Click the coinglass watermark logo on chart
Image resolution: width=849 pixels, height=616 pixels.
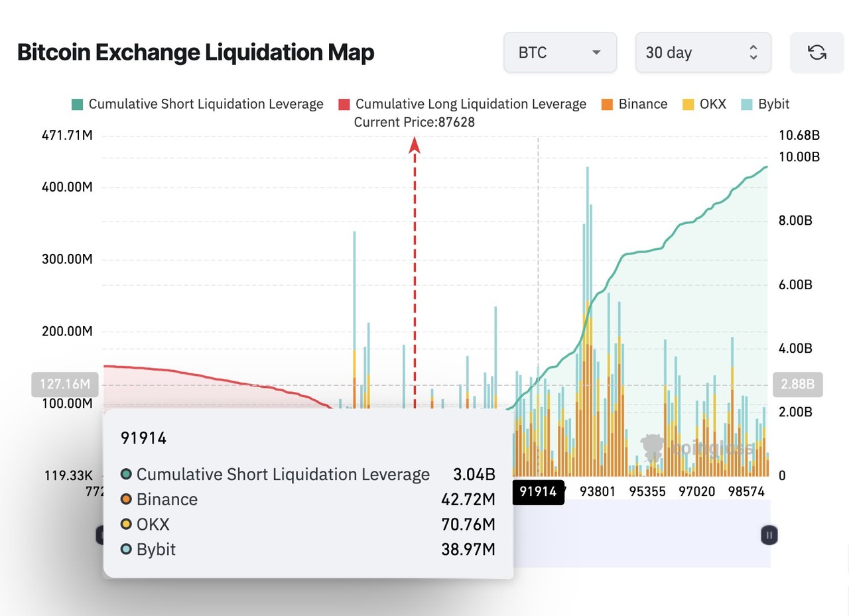click(653, 448)
